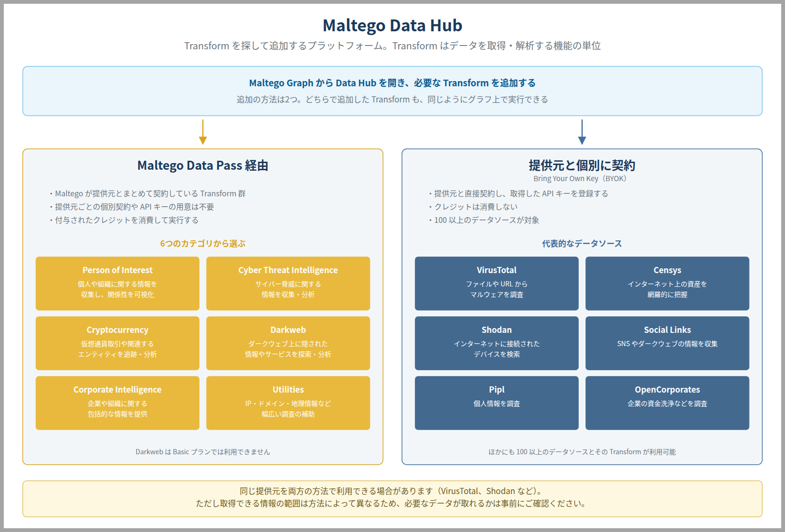The image size is (785, 532).
Task: Select the Censys data source card
Action: pos(667,284)
